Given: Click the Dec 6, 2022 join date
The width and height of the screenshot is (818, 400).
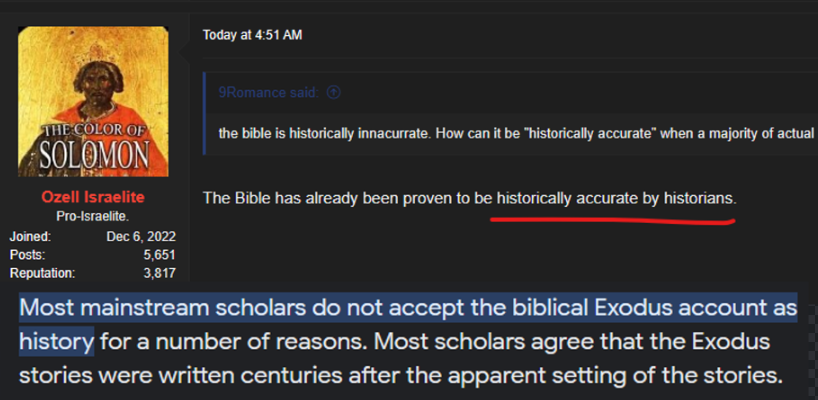Looking at the screenshot, I should [x=141, y=237].
